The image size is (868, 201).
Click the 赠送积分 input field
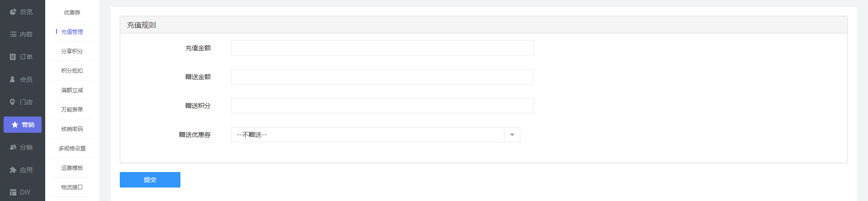coord(382,106)
